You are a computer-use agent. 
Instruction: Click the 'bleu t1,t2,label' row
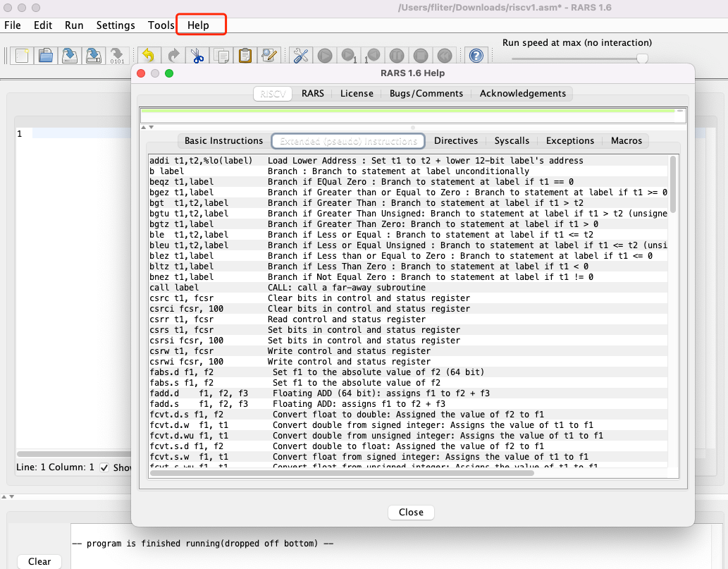click(408, 245)
